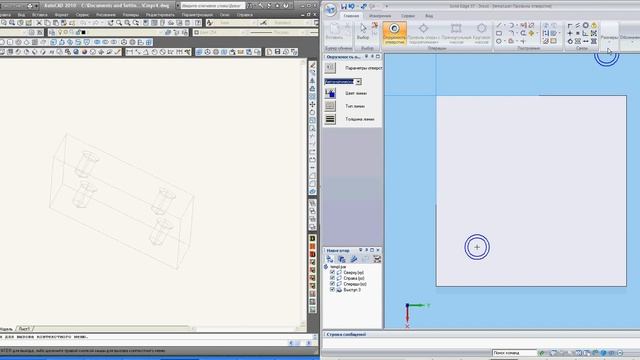640x360 pixels.
Task: Expand quick access customize arrow in Solid Edge
Action: coord(387,6)
